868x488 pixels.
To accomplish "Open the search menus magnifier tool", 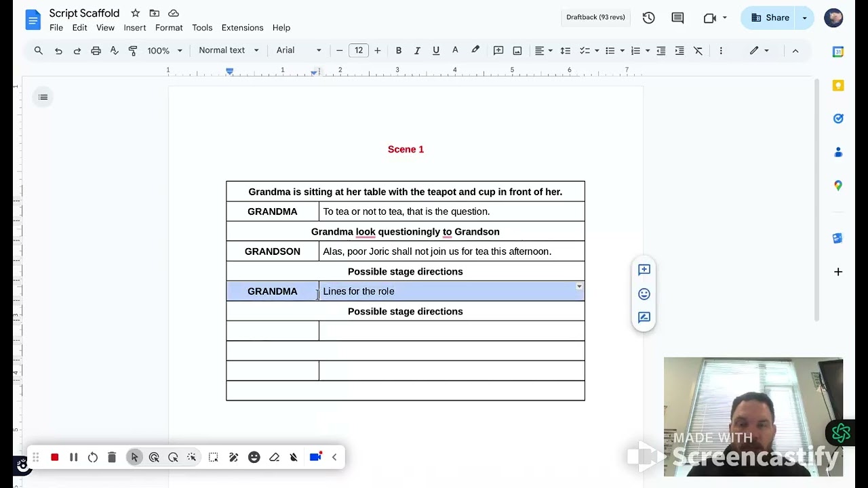I will click(39, 51).
